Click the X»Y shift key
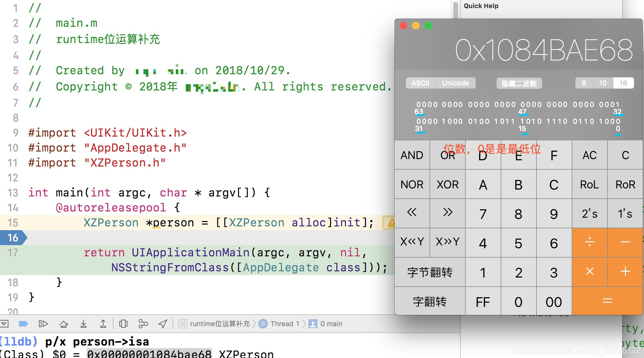Screen dimensions: 644x358 coord(448,242)
